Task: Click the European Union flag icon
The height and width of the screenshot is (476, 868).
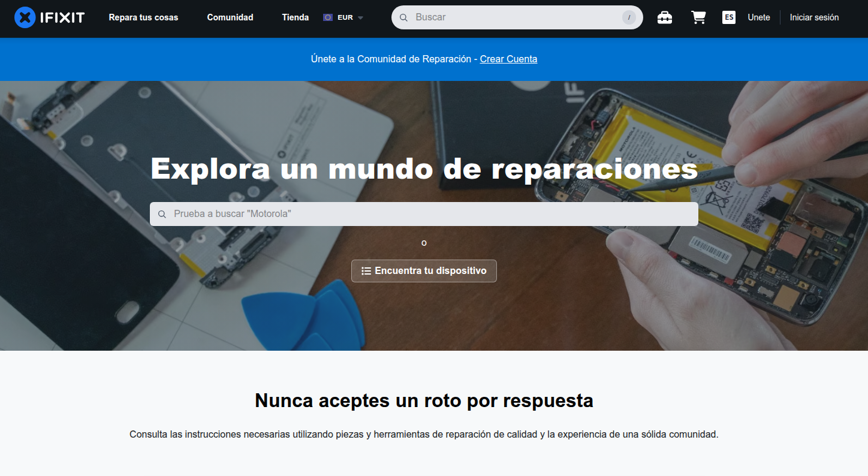Action: [x=328, y=17]
